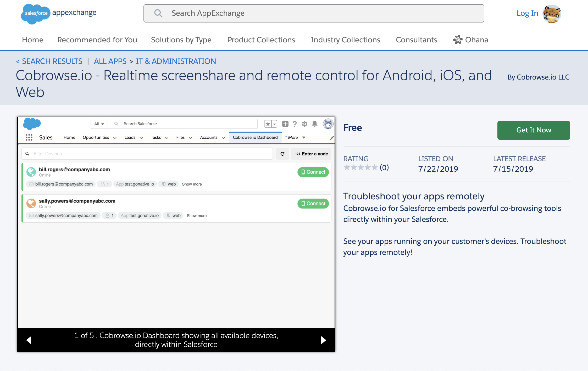Open Solutions by Type menu
The height and width of the screenshot is (371, 588).
pos(181,40)
